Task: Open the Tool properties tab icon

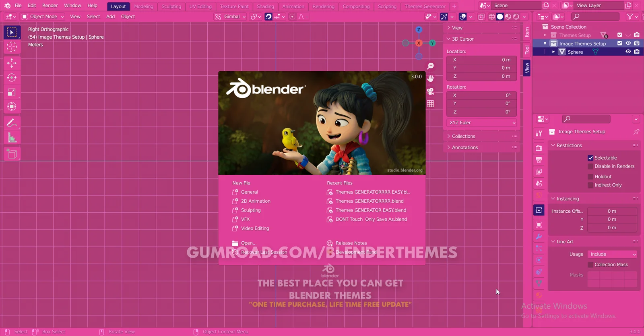Action: pyautogui.click(x=539, y=133)
